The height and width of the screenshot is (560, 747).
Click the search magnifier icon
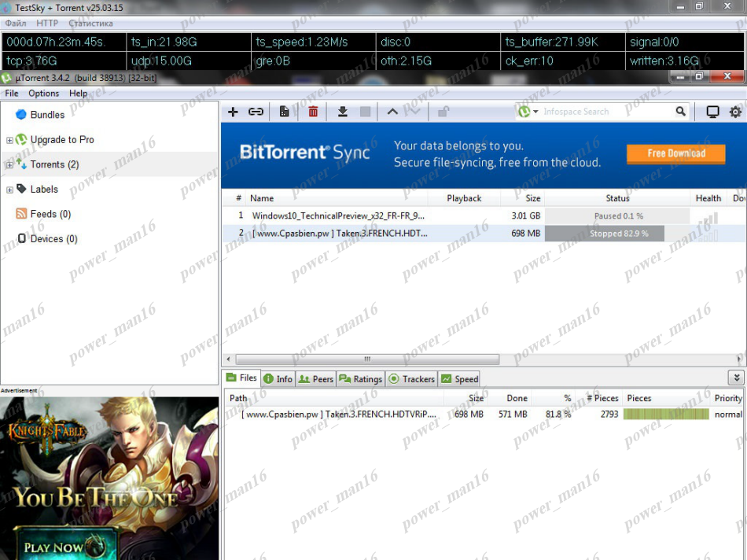tap(681, 112)
